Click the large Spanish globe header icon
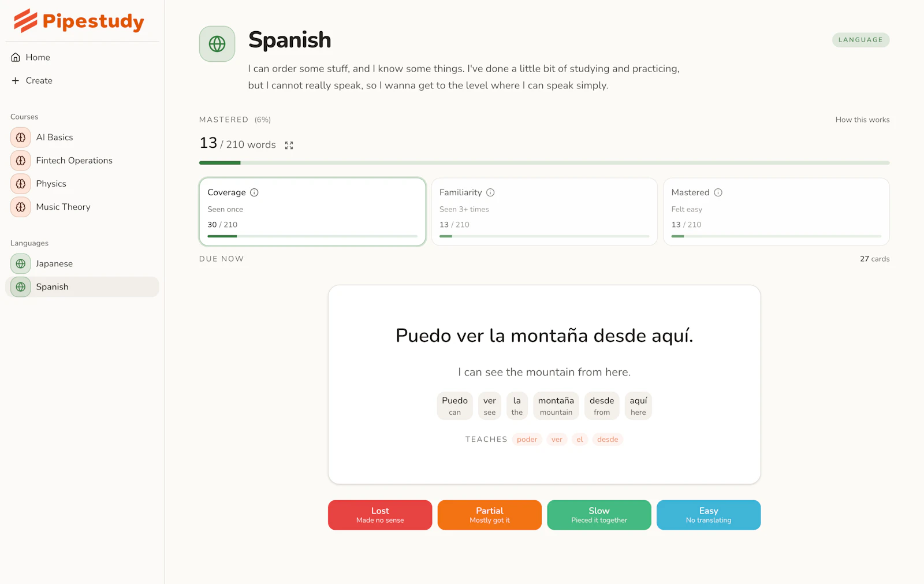924x584 pixels. [217, 44]
